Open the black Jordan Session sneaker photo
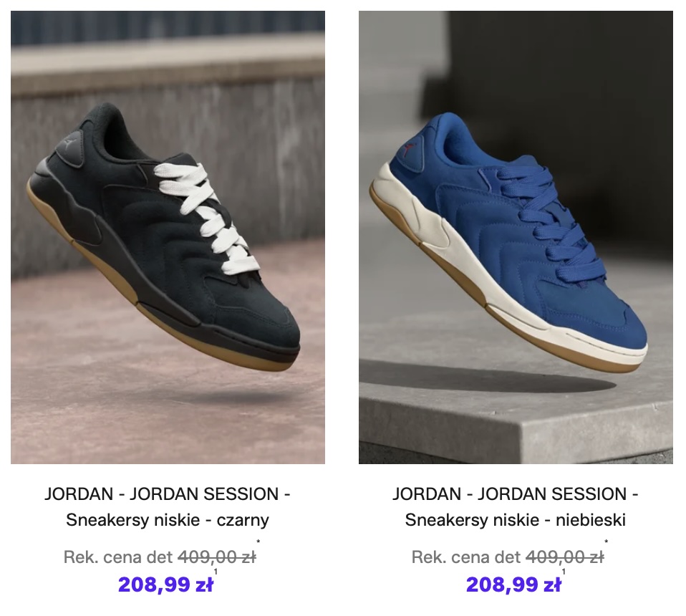The width and height of the screenshot is (686, 616). [168, 237]
